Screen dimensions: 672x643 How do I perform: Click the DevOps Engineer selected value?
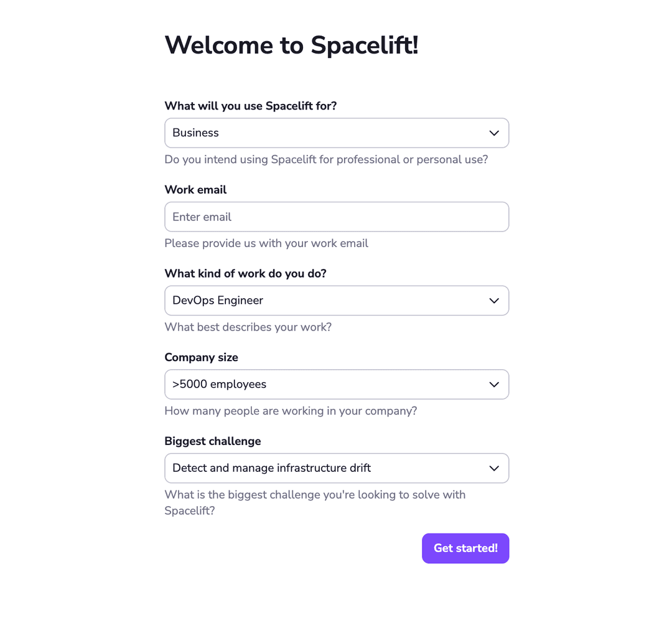217,300
